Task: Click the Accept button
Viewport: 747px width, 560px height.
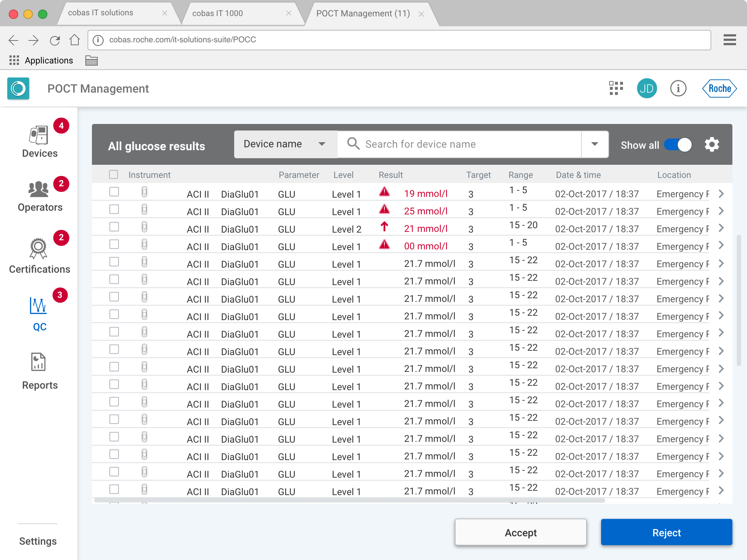Action: pyautogui.click(x=520, y=533)
